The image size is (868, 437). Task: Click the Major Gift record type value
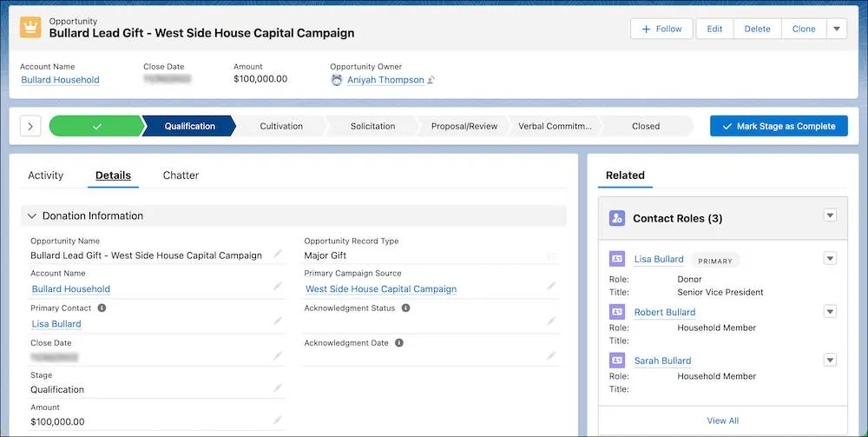tap(325, 256)
